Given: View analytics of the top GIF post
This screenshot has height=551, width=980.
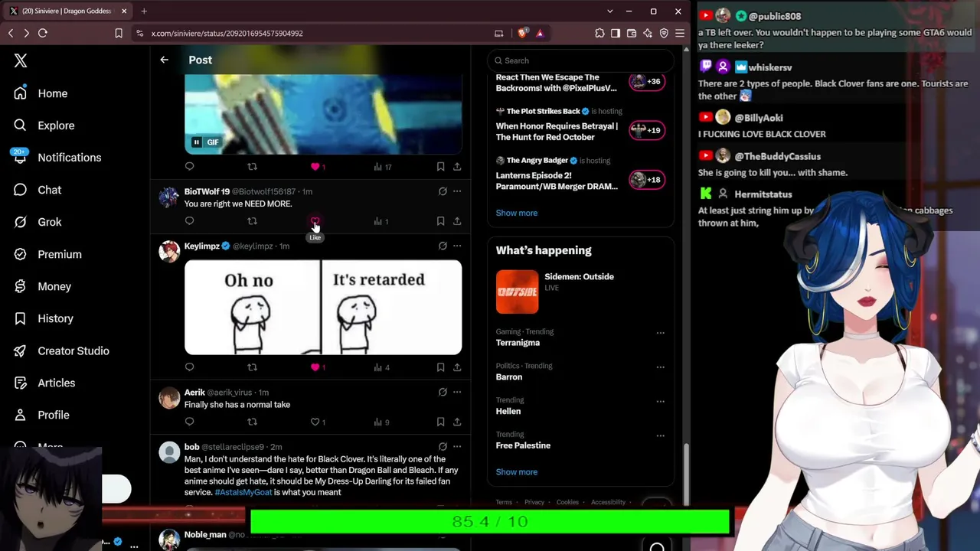Looking at the screenshot, I should coord(382,166).
